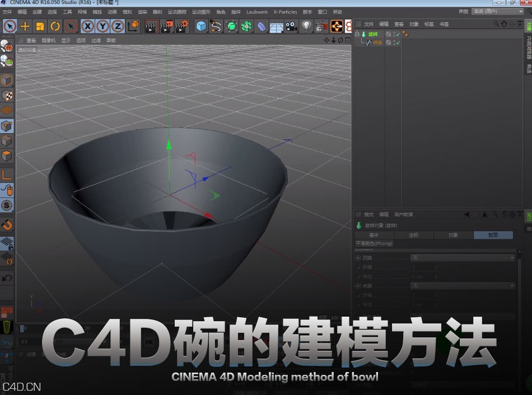This screenshot has width=532, height=395.
Task: Render to Picture Viewer icon
Action: 166,26
